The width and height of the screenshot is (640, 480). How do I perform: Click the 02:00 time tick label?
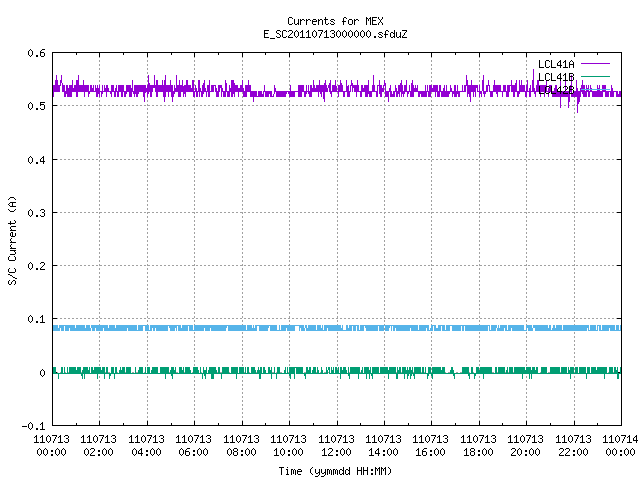coord(98,452)
